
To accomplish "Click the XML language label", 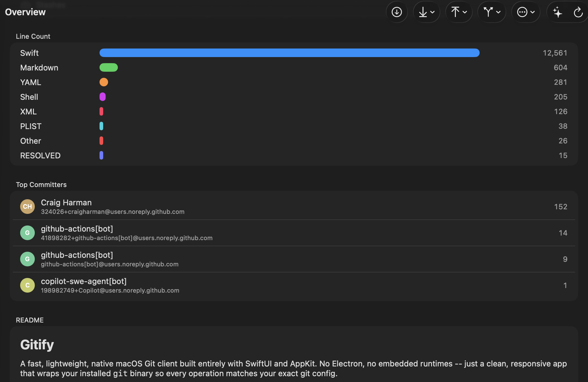I will 28,112.
